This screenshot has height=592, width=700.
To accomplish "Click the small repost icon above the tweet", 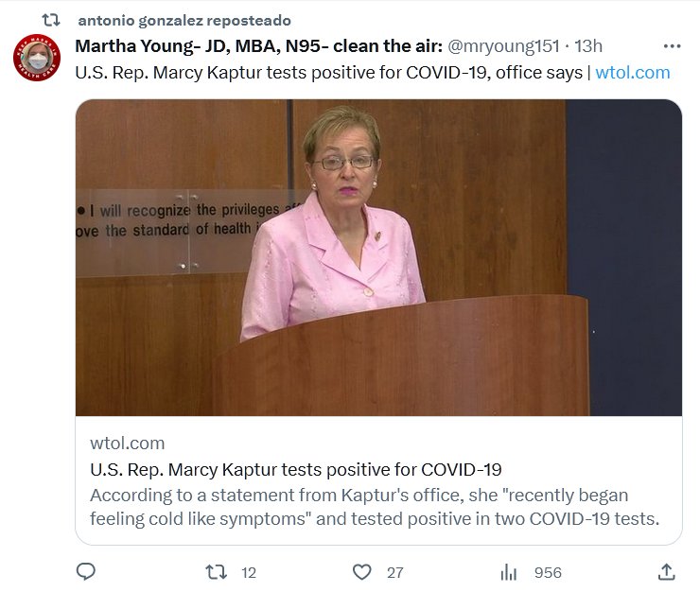I will click(x=53, y=20).
